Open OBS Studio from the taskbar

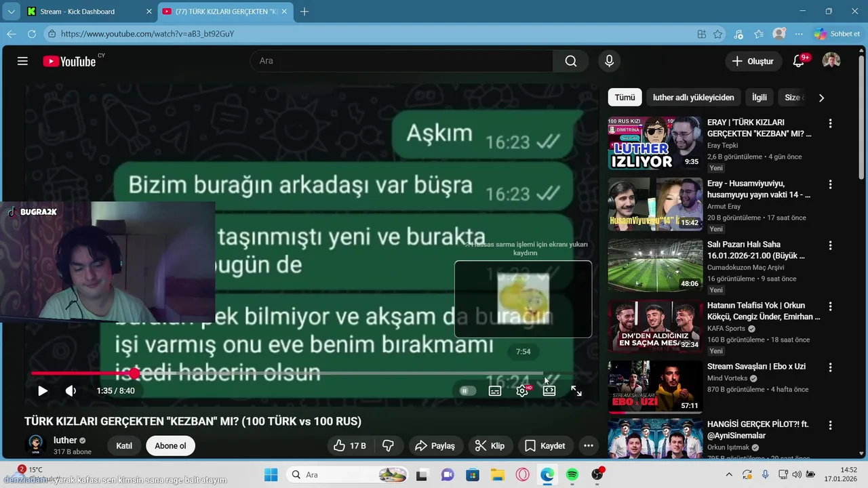[597, 474]
